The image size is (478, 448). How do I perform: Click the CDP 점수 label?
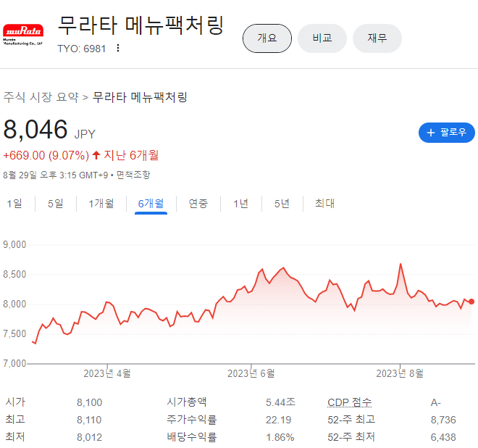[x=350, y=402]
